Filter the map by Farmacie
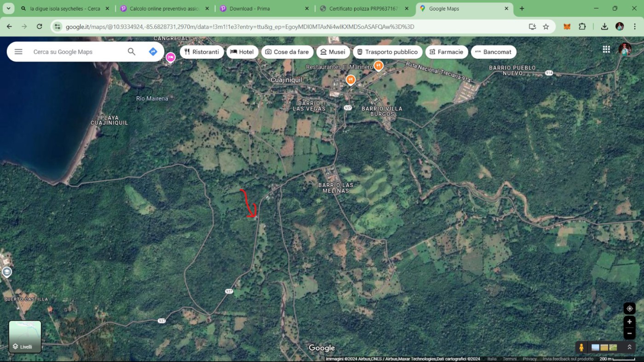This screenshot has height=362, width=644. [x=446, y=52]
